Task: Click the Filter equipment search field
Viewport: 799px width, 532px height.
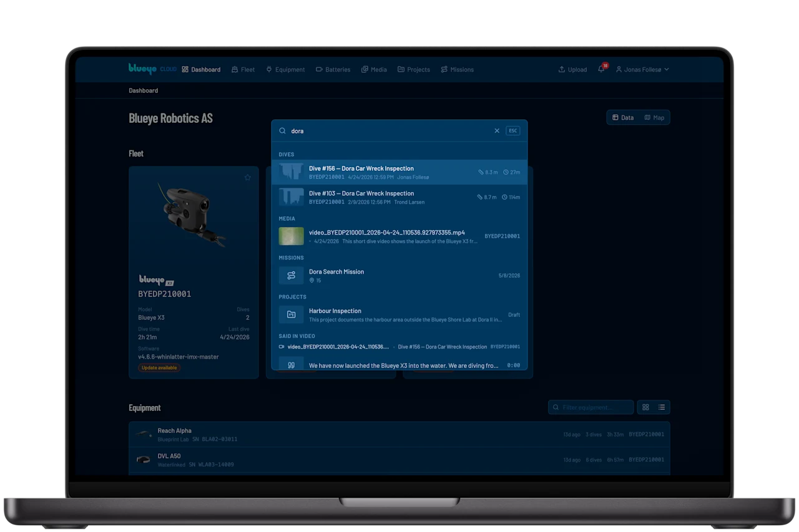Action: (591, 407)
